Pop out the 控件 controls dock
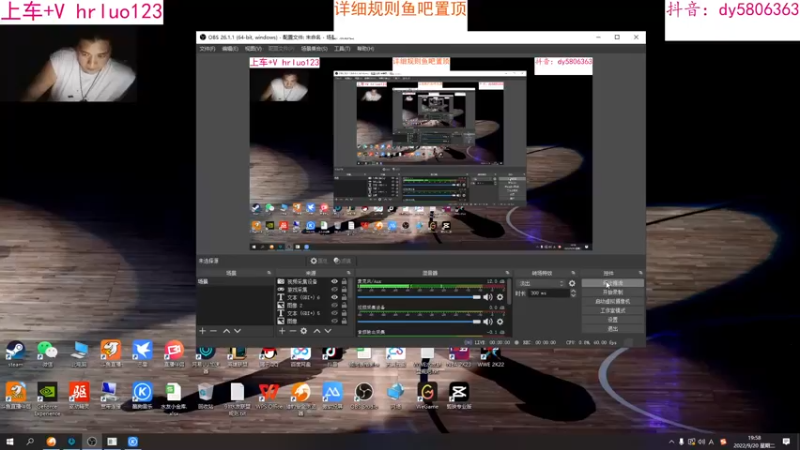 pos(640,273)
